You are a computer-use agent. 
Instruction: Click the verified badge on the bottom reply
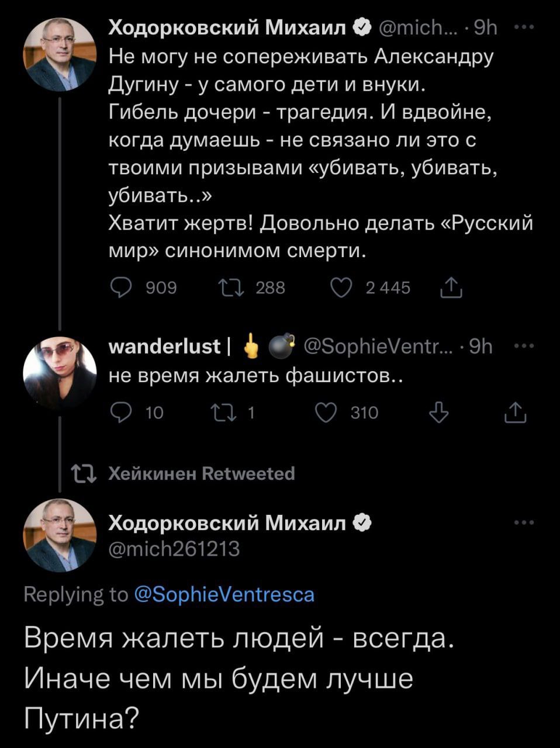(362, 523)
